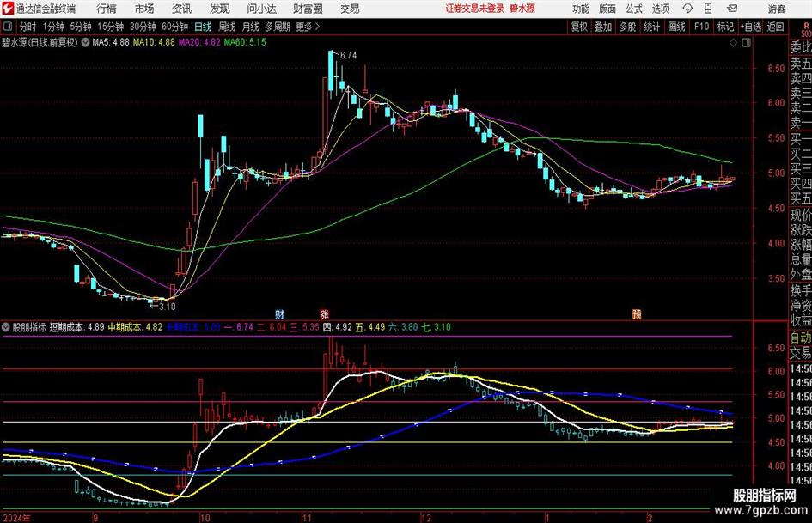
Task: Open the mobile phone icon
Action: pyautogui.click(x=708, y=9)
